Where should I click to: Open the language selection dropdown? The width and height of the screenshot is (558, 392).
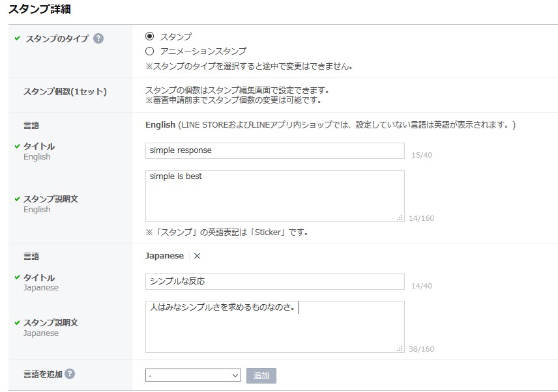pyautogui.click(x=193, y=375)
